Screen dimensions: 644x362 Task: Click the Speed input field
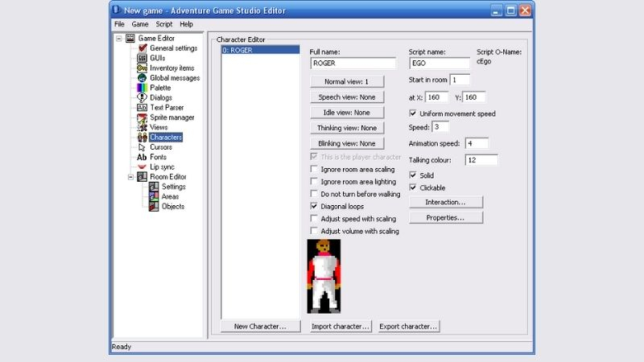coord(440,127)
